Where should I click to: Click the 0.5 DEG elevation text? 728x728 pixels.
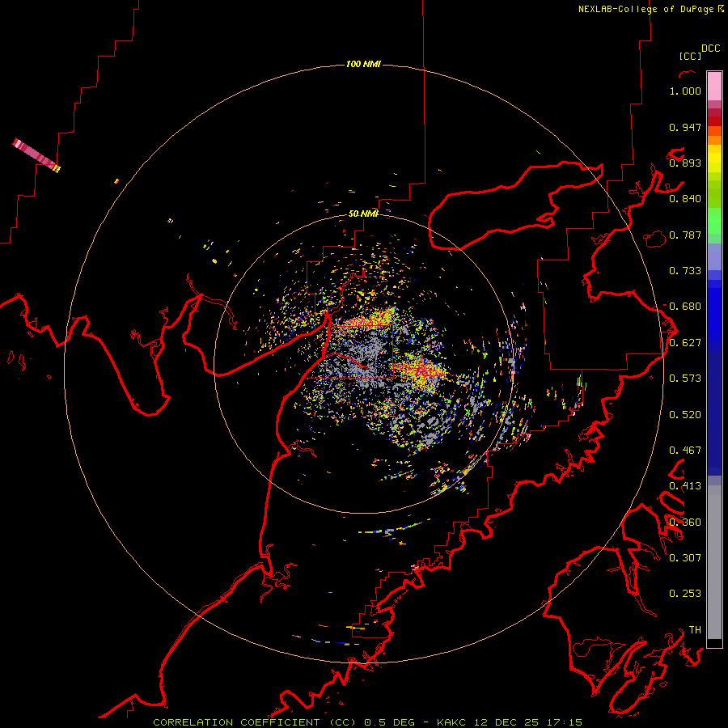click(390, 722)
